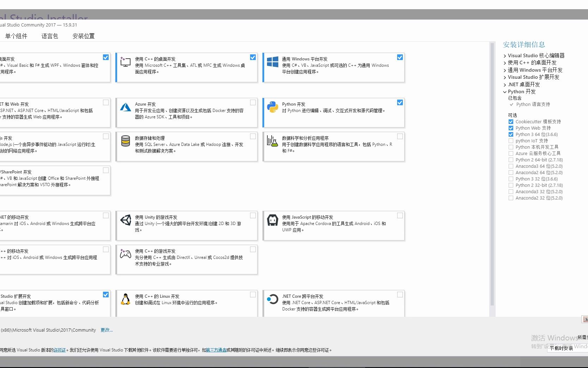Open the install-while-downloading dropdown
The image size is (588, 368).
pos(568,348)
